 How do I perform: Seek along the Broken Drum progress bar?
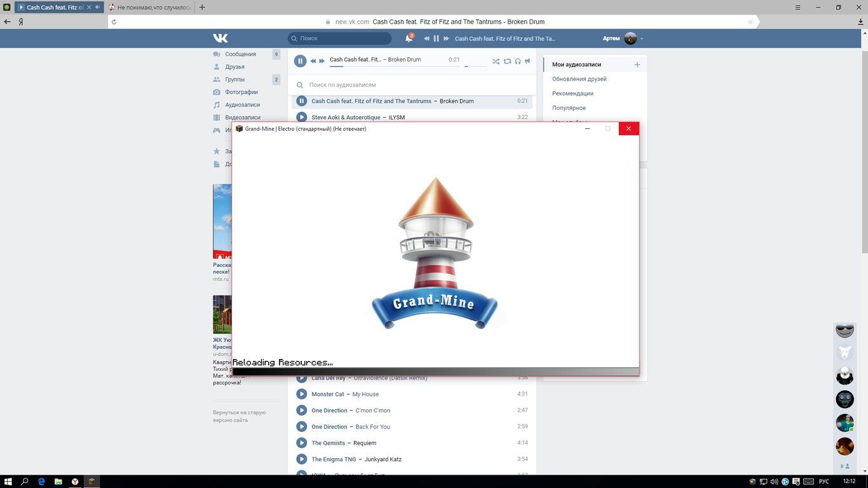[x=394, y=66]
